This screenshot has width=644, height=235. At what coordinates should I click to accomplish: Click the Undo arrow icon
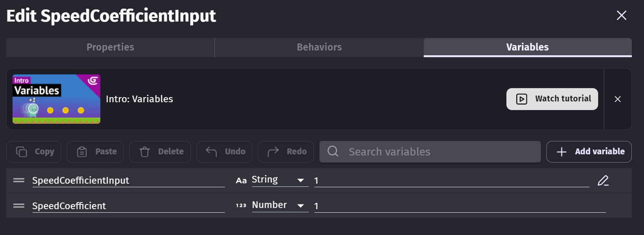[211, 152]
